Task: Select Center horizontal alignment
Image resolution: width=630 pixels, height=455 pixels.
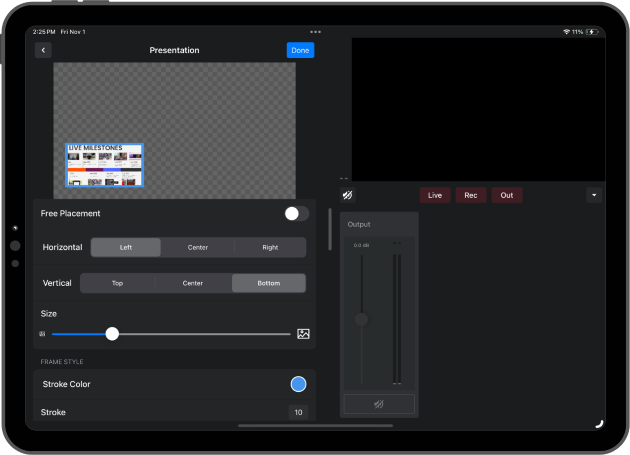Action: (x=198, y=247)
